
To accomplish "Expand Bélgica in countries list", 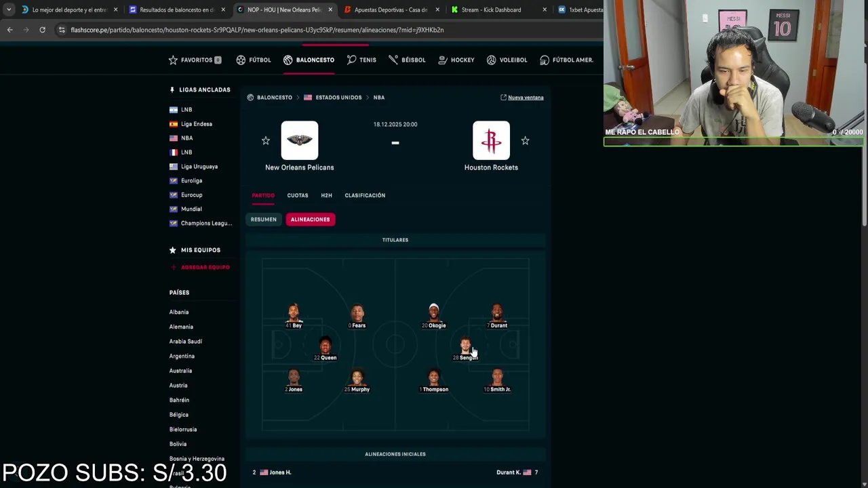I will pyautogui.click(x=179, y=415).
